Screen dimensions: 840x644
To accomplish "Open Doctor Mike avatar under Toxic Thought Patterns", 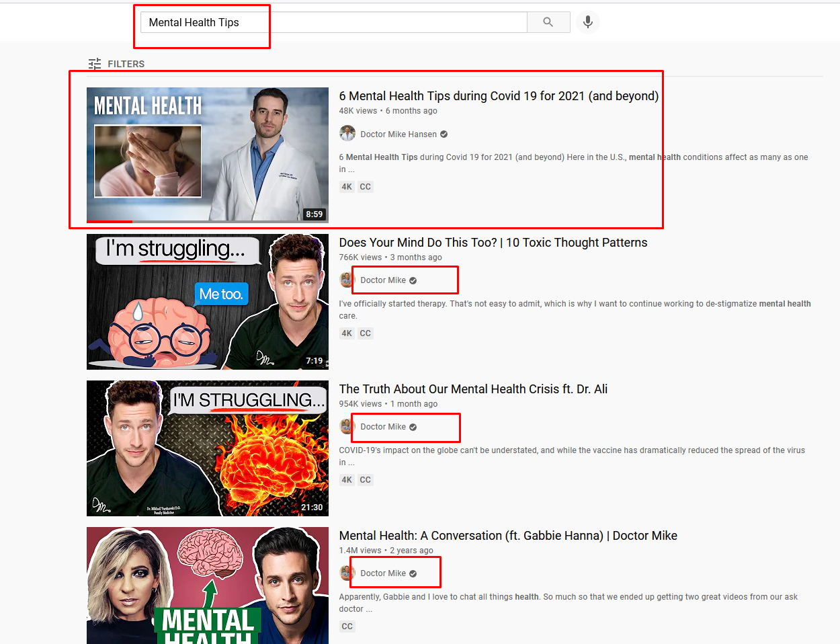I will click(x=346, y=280).
